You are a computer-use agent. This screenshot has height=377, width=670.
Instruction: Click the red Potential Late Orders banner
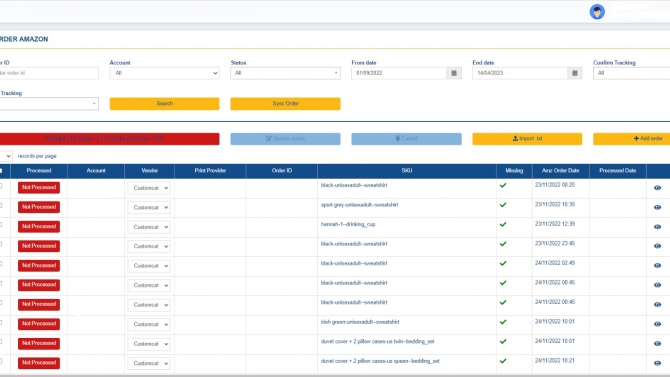coord(109,139)
